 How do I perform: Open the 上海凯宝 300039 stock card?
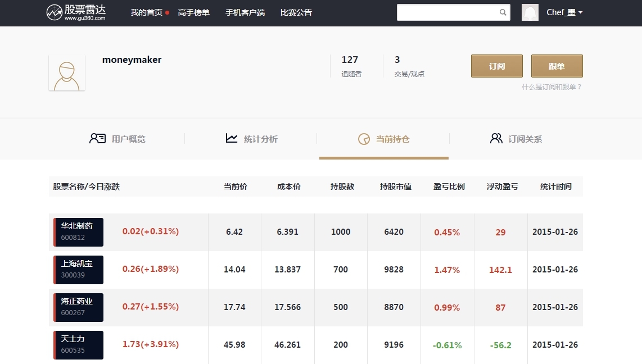pyautogui.click(x=78, y=270)
